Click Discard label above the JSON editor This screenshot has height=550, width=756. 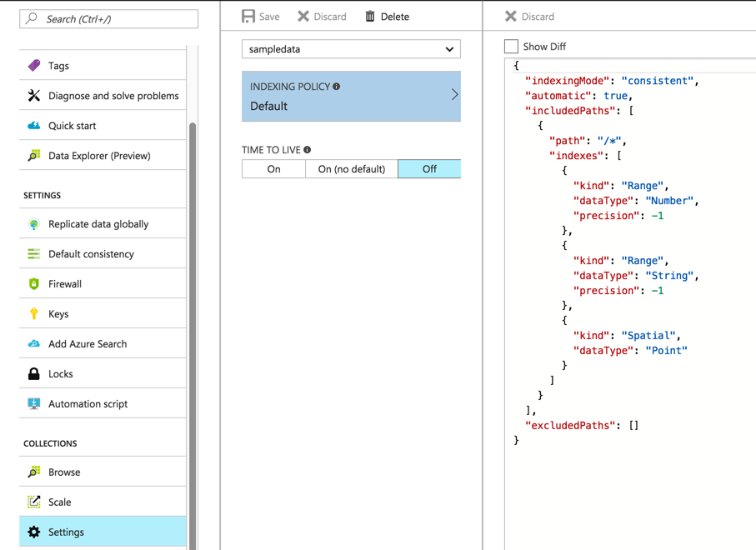[538, 17]
